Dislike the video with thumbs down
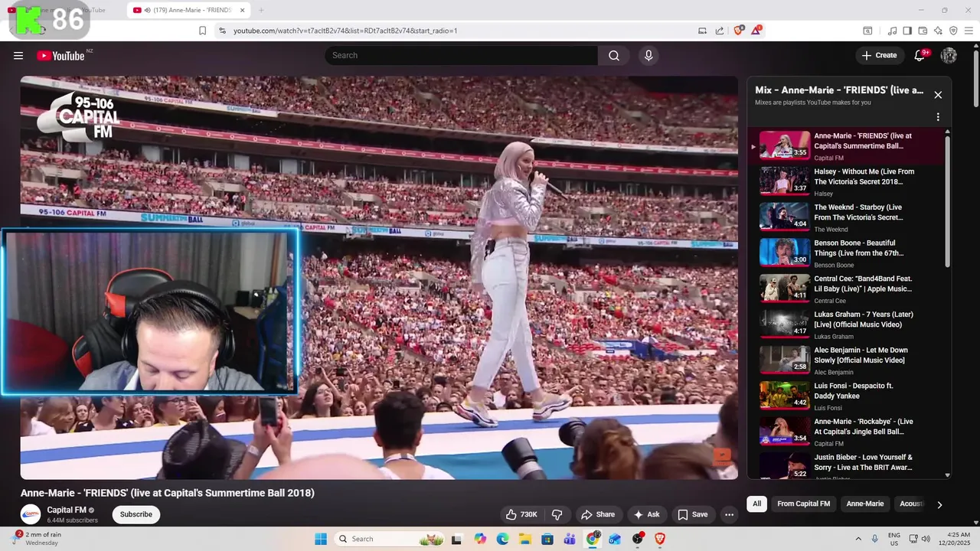The height and width of the screenshot is (551, 980). tap(557, 514)
